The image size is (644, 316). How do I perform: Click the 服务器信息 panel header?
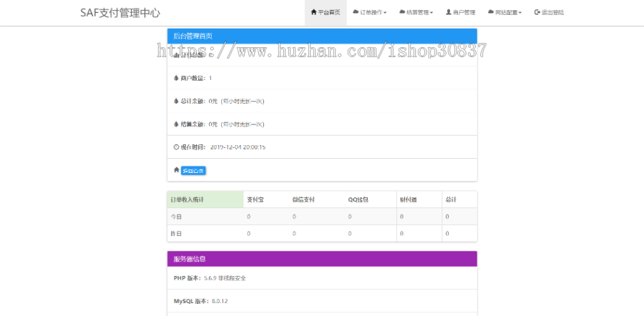[x=322, y=259]
